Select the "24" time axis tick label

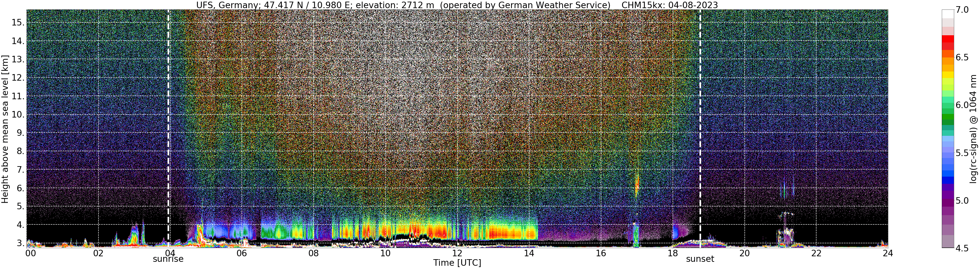click(x=888, y=253)
